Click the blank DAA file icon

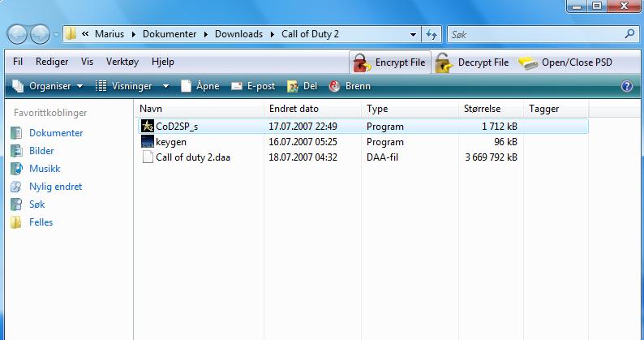coord(148,157)
